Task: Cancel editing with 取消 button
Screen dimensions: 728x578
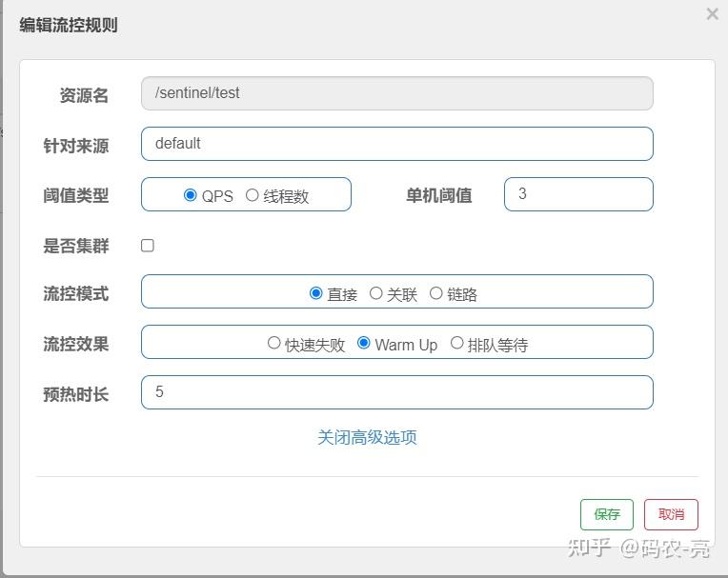Action: (x=671, y=514)
